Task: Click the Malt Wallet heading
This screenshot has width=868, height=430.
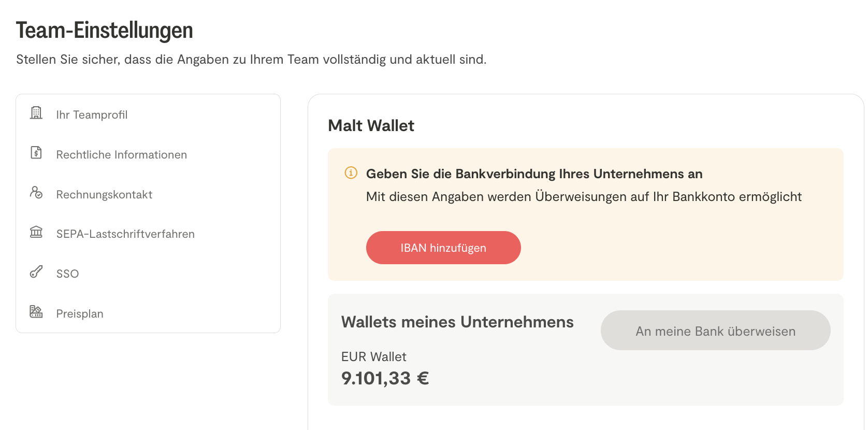Action: point(371,125)
